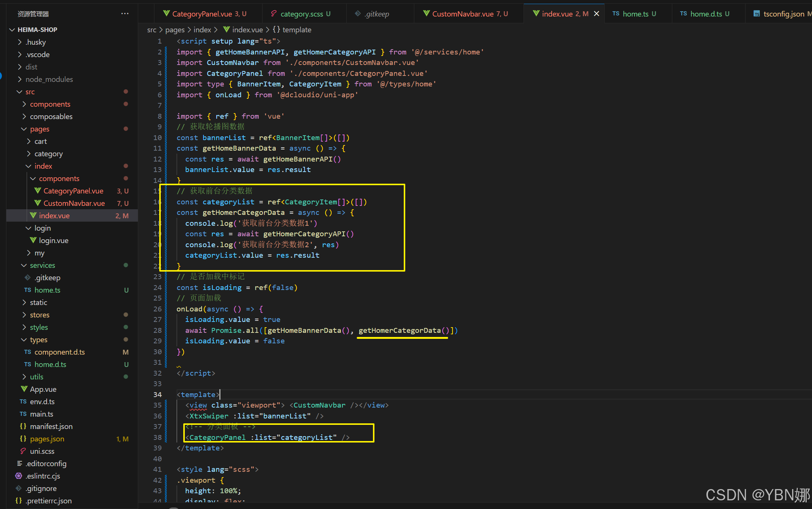Click the pages breadcrumb segment

click(x=175, y=30)
